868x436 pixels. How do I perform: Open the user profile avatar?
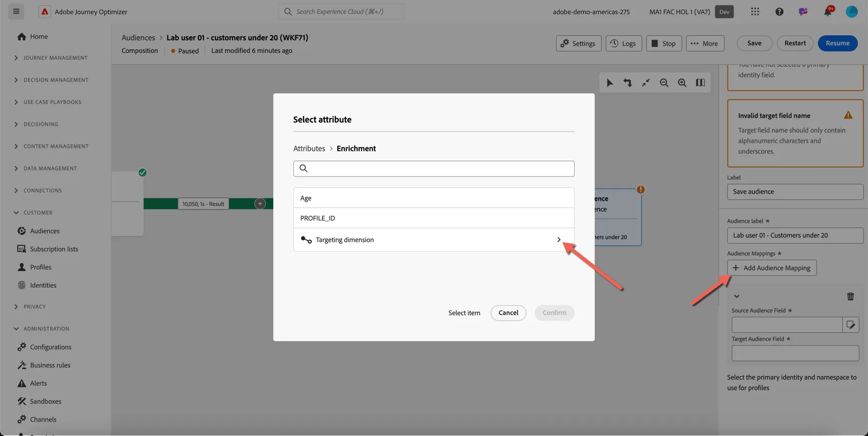tap(852, 12)
